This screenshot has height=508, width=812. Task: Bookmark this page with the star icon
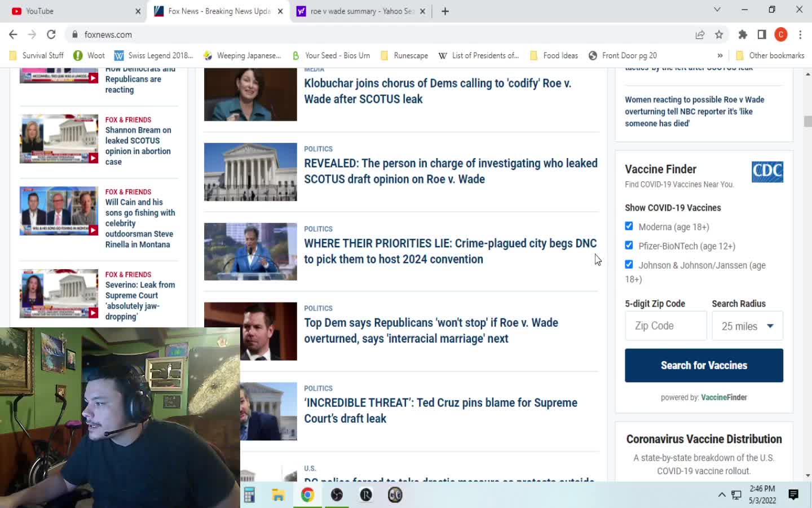719,34
